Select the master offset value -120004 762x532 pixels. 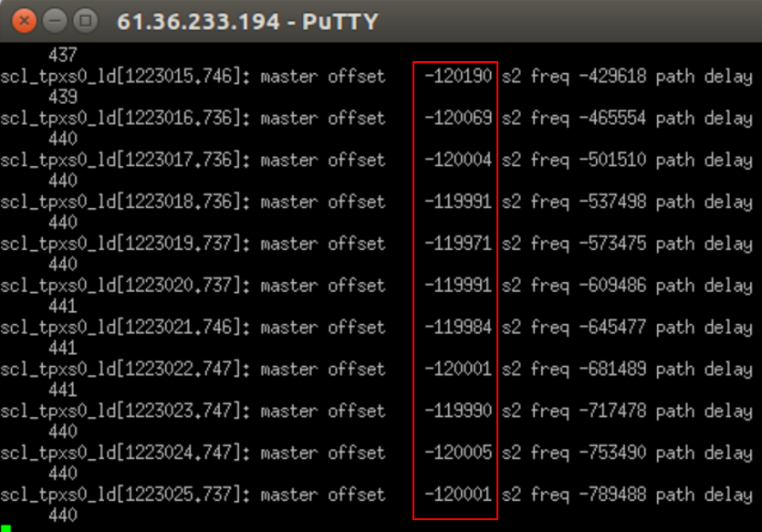pos(458,160)
